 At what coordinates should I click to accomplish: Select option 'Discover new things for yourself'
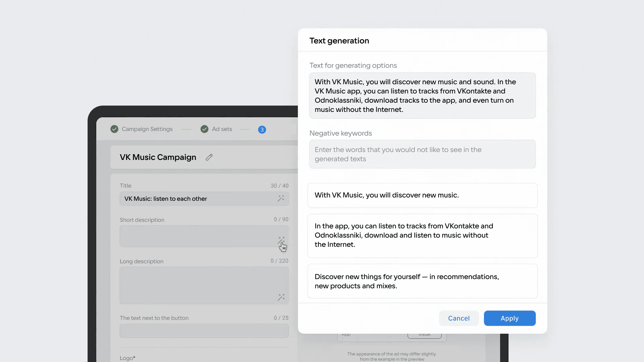coord(422,281)
